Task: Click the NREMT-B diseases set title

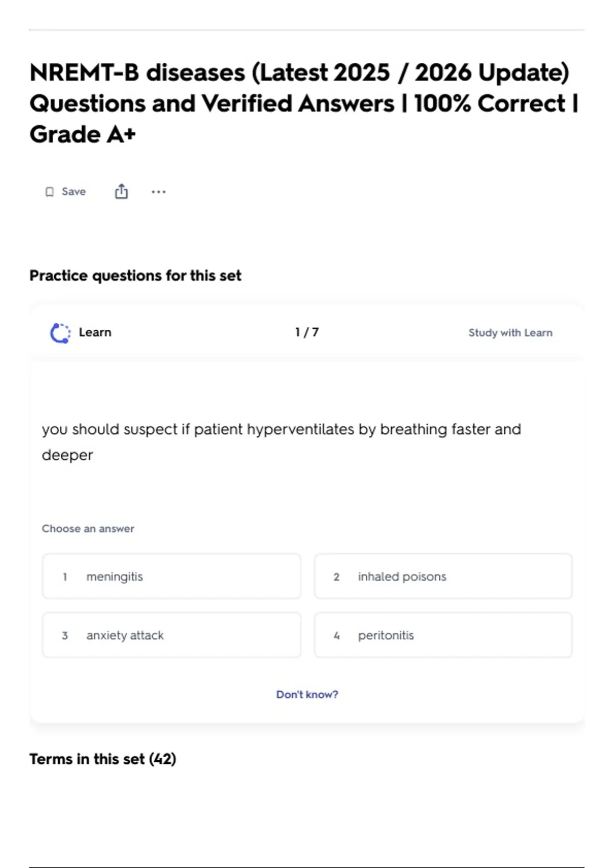Action: (304, 104)
